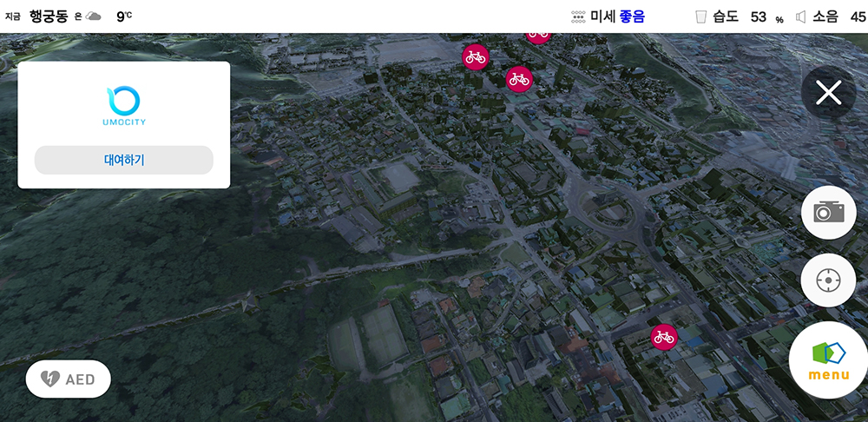Screen dimensions: 868x422
Task: Tap the 습도 humidity label
Action: click(x=726, y=16)
